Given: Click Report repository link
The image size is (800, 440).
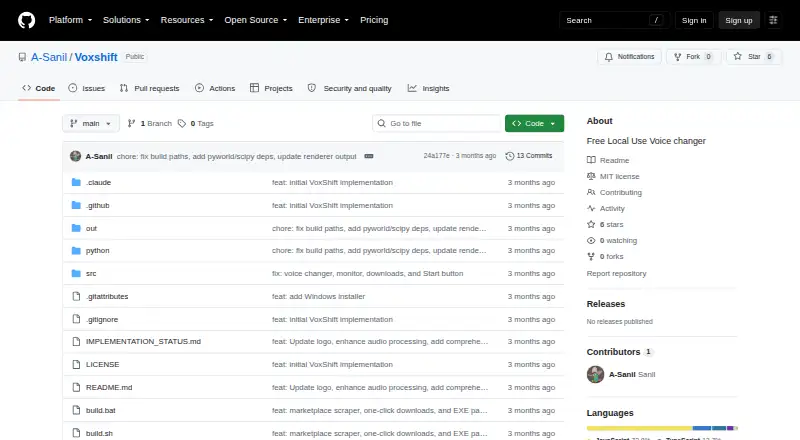Looking at the screenshot, I should pos(616,274).
